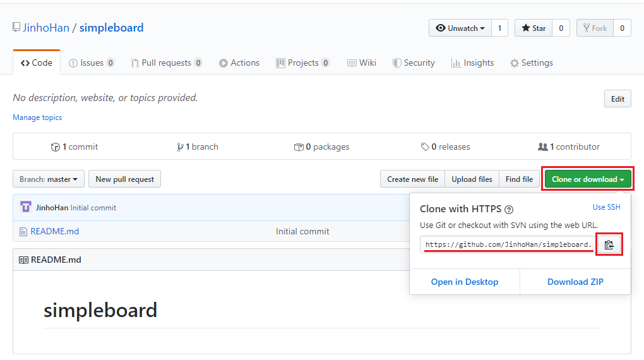Open README.md row's Initial commit link
Viewport: 644px width, 360px height.
tap(302, 231)
